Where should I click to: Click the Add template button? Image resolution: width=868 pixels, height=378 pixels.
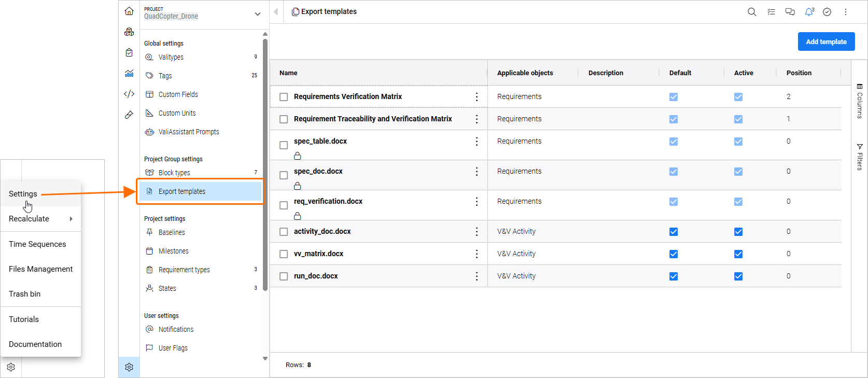[x=826, y=42]
